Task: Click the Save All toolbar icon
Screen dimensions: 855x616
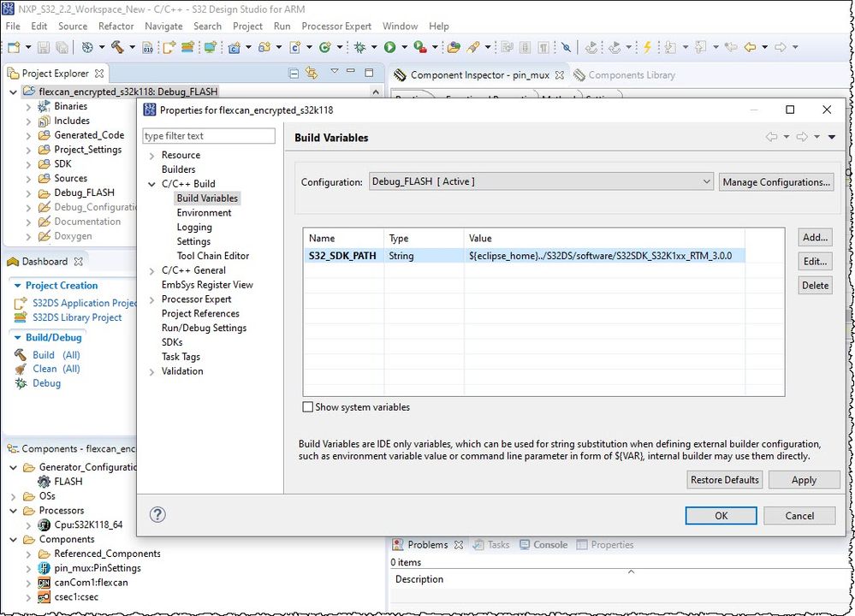Action: 62,47
